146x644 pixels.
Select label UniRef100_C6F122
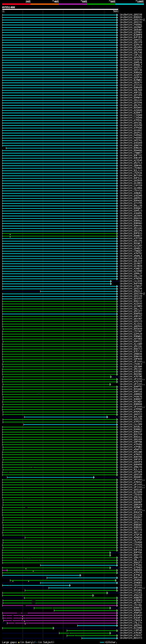click(131, 55)
